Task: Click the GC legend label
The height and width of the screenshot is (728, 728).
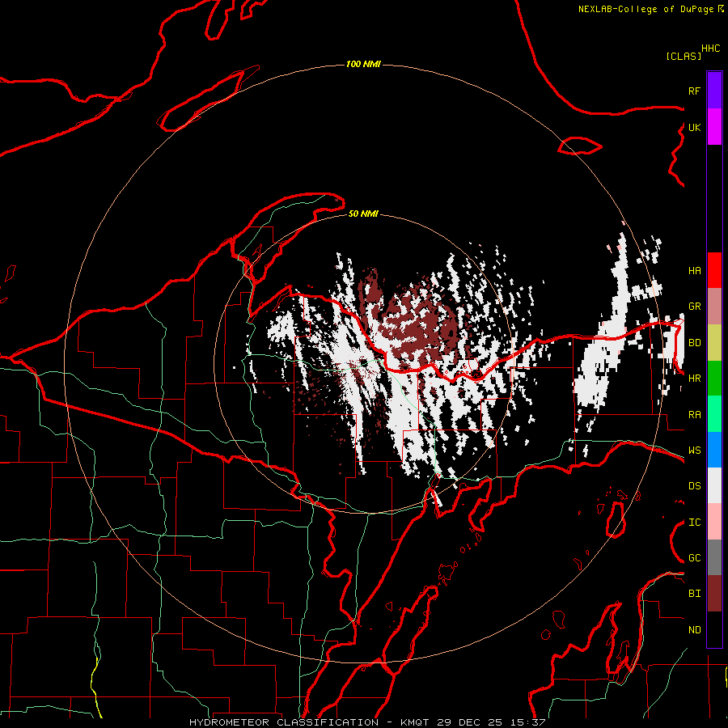Action: click(x=694, y=558)
